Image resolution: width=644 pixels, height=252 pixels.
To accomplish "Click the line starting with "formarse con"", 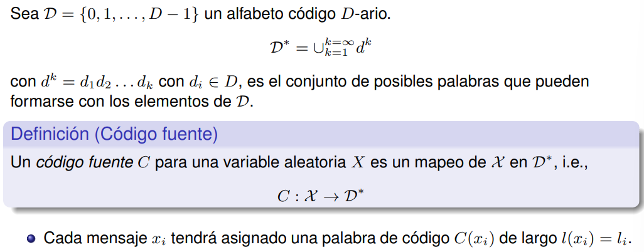I will (132, 100).
